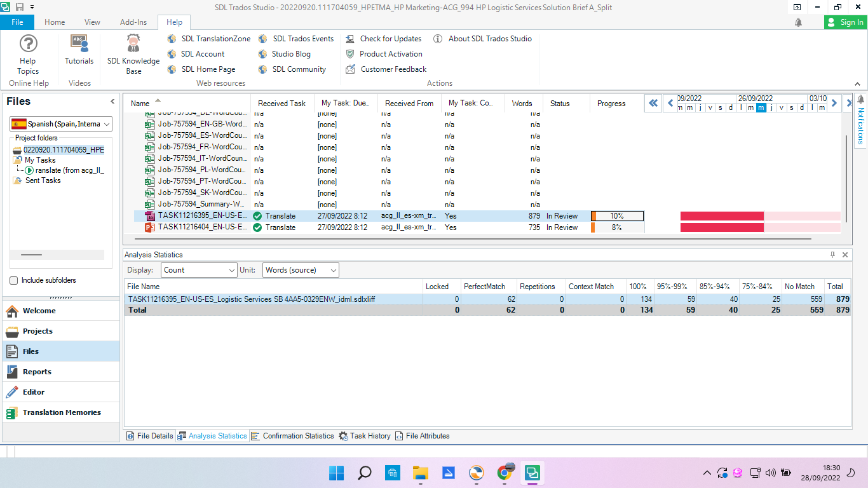Show hidden system tray icons

[x=707, y=473]
